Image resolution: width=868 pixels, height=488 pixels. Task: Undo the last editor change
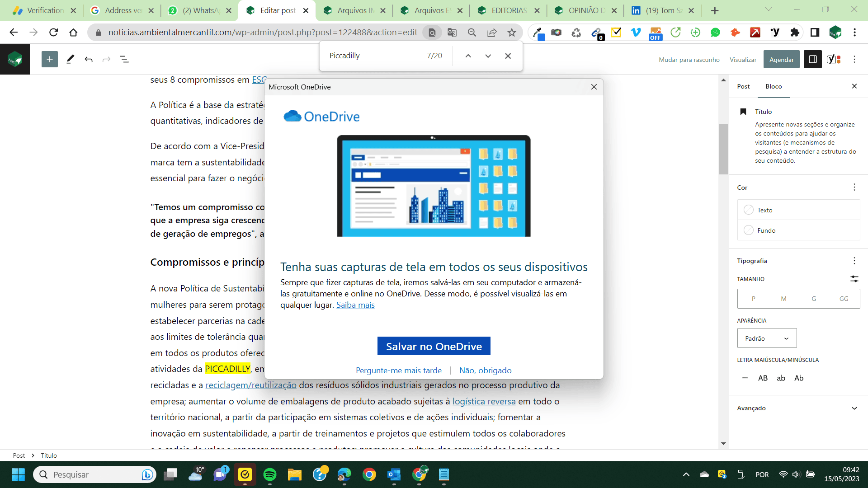[x=89, y=59]
